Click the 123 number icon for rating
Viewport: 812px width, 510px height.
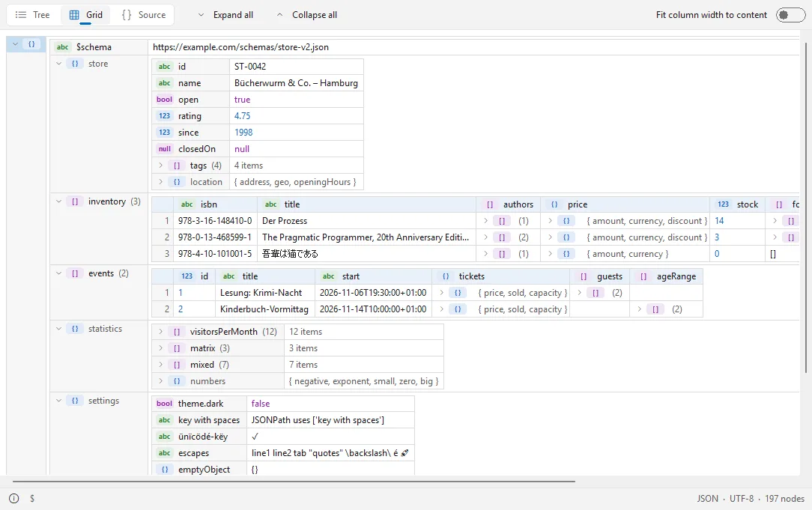click(165, 116)
